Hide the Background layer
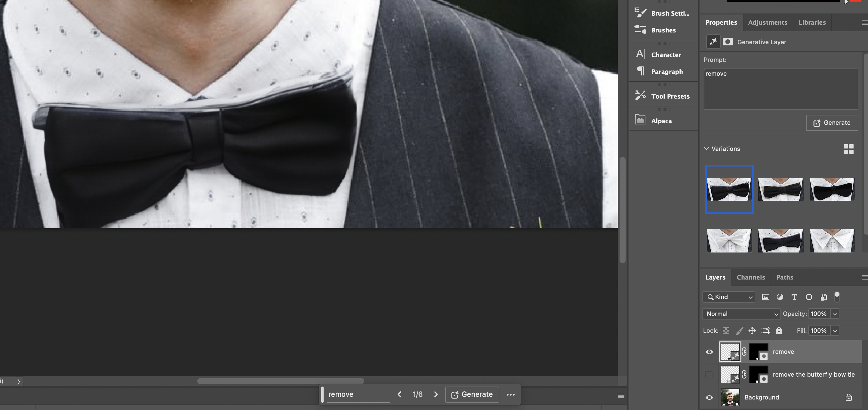The height and width of the screenshot is (410, 868). click(x=709, y=398)
